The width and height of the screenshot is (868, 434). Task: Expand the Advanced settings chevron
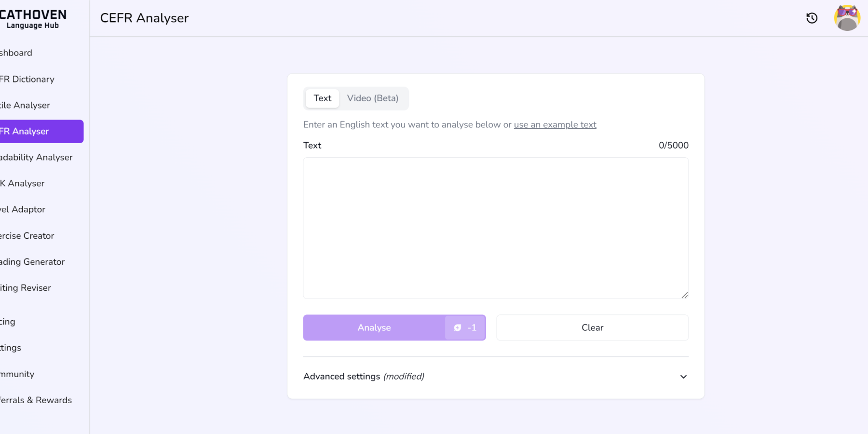pyautogui.click(x=683, y=377)
